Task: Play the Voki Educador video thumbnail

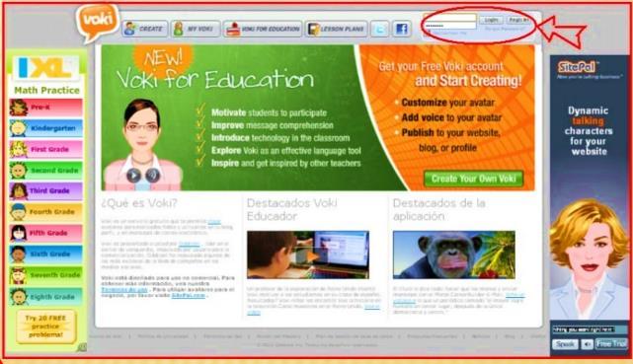Action: (308, 255)
